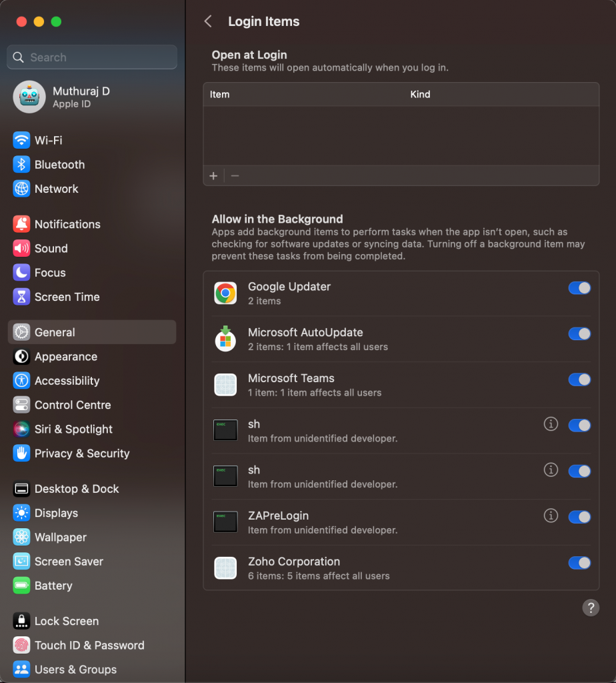Add a login item with plus button
This screenshot has height=683, width=616.
[213, 176]
